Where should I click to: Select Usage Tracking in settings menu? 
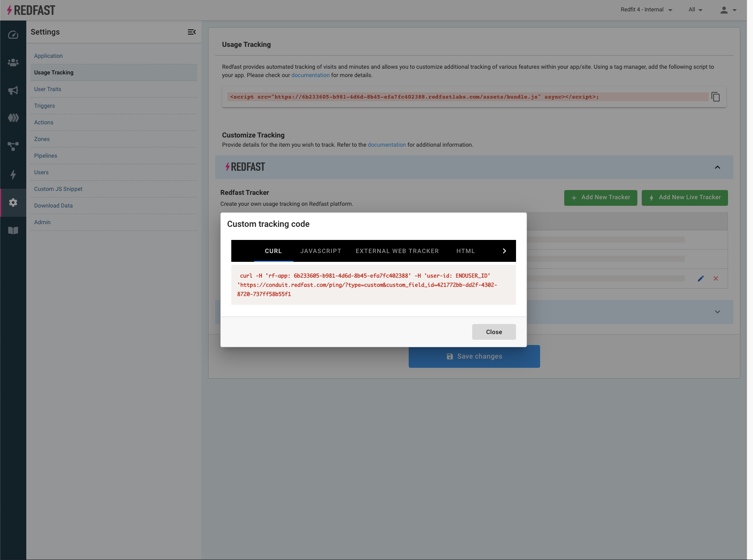(x=113, y=73)
